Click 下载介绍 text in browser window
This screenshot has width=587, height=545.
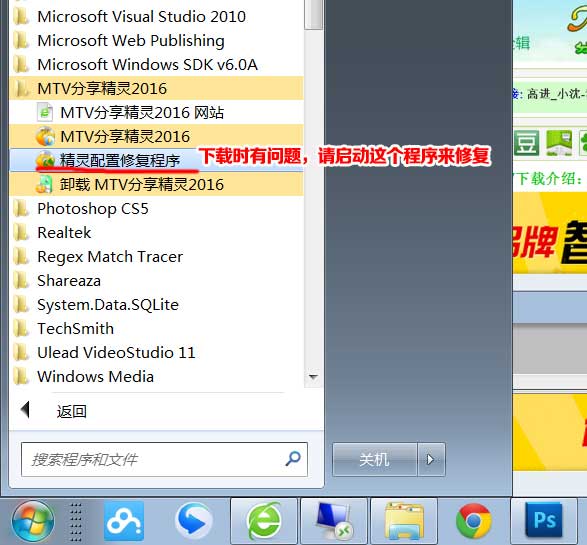point(549,179)
